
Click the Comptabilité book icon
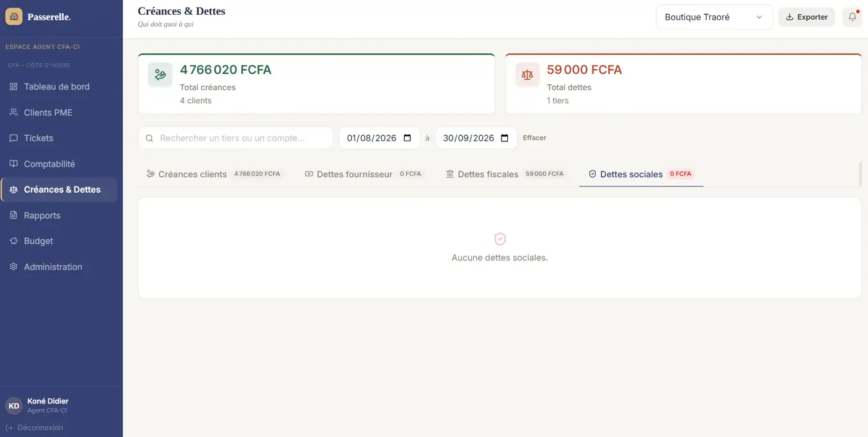14,164
